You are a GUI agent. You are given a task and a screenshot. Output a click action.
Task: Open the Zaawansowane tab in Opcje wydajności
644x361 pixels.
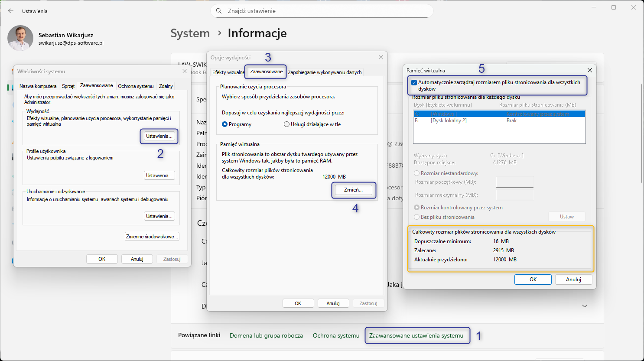[x=266, y=72]
